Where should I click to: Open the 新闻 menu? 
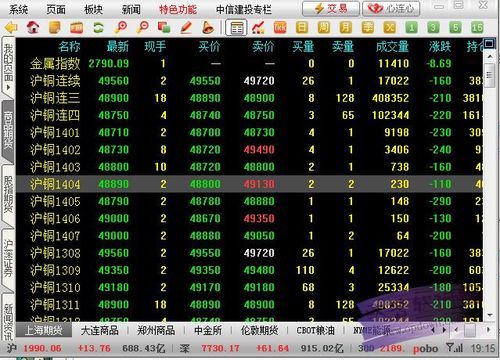131,9
